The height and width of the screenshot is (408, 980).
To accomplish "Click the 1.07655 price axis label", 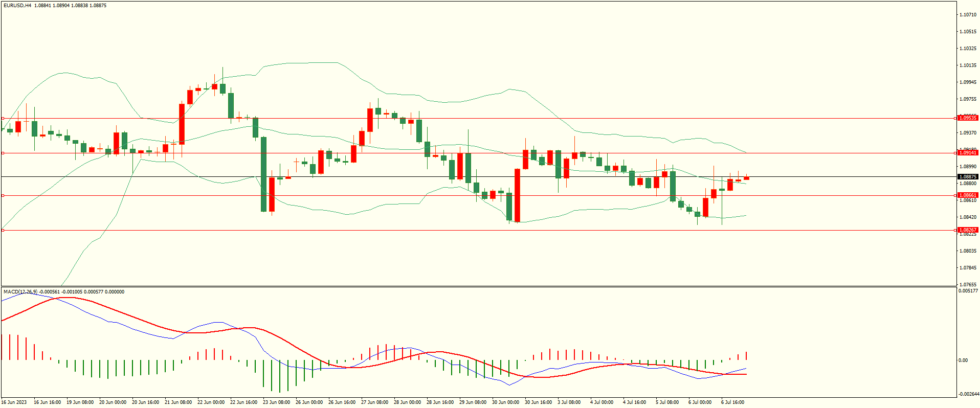I will pos(968,285).
